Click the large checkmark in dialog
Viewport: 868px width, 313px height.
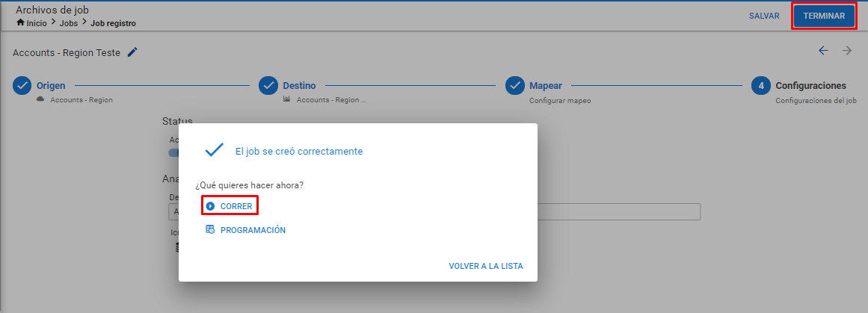point(214,150)
